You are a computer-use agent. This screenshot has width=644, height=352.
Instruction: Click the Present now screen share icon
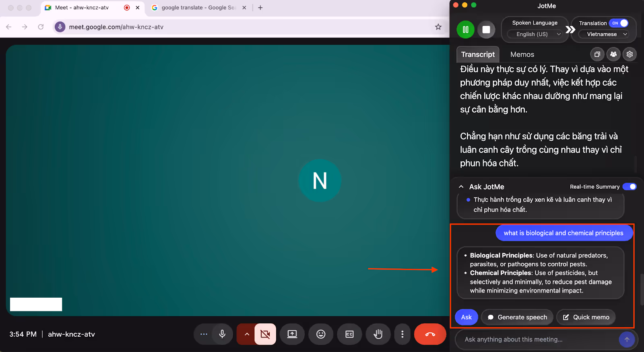[x=292, y=334]
